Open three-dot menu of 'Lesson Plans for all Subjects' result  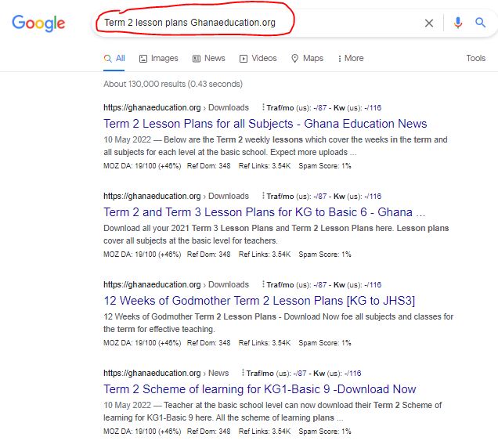coord(263,107)
